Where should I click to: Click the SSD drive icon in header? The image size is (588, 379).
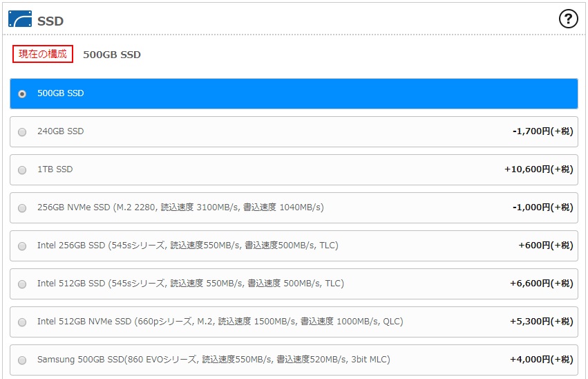(x=20, y=19)
